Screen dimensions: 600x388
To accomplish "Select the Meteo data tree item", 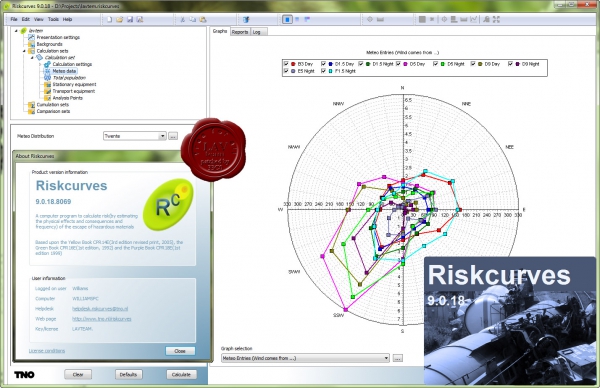I will point(64,71).
